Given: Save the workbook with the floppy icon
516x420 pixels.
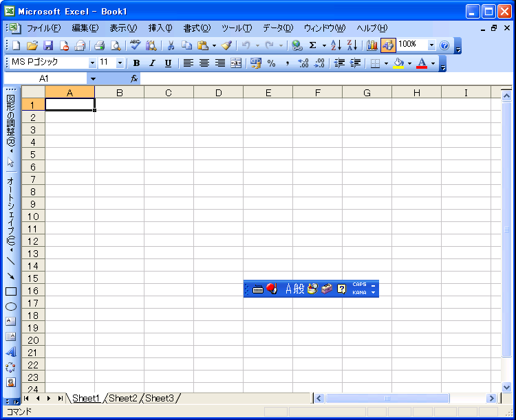Looking at the screenshot, I should pos(48,45).
